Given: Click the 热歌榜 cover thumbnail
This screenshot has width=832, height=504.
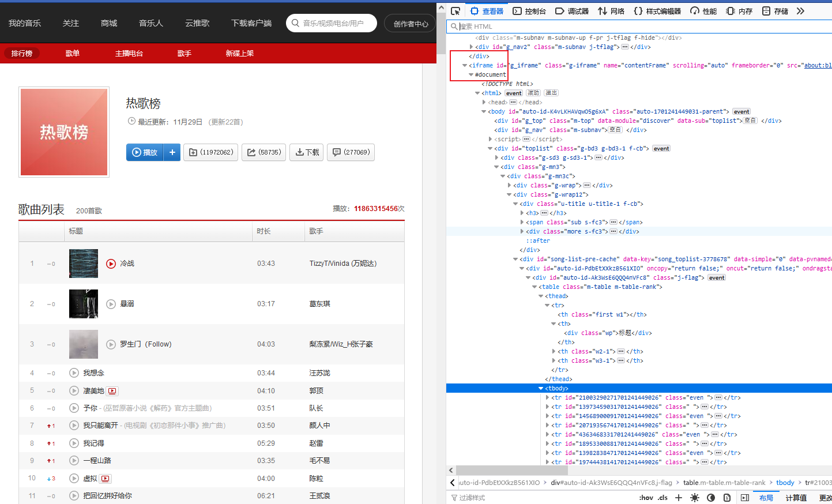Looking at the screenshot, I should [64, 132].
